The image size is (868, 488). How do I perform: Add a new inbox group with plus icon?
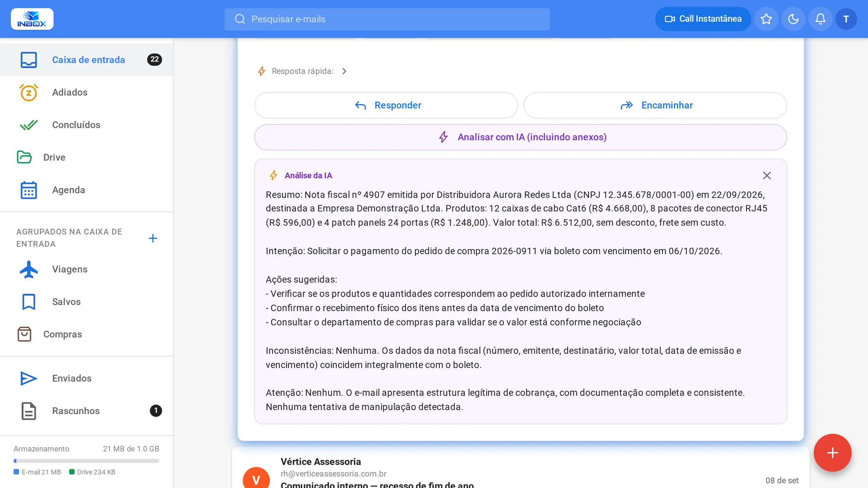click(x=153, y=238)
